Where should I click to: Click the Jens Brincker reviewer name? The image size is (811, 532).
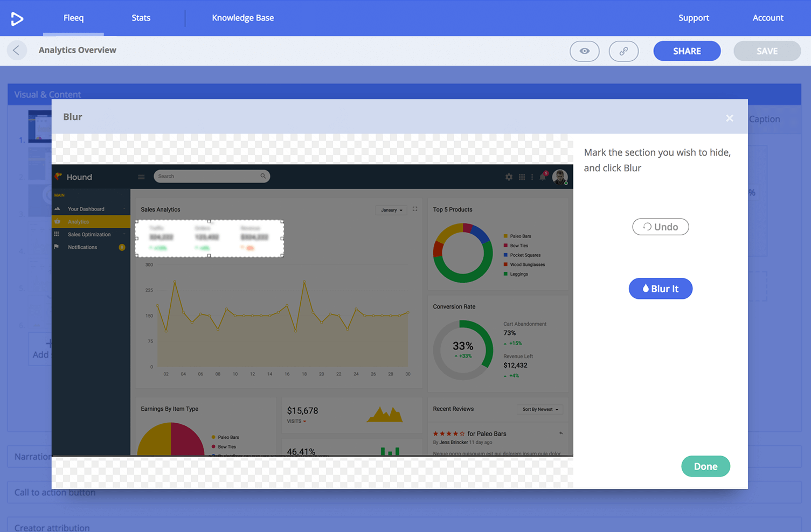454,442
